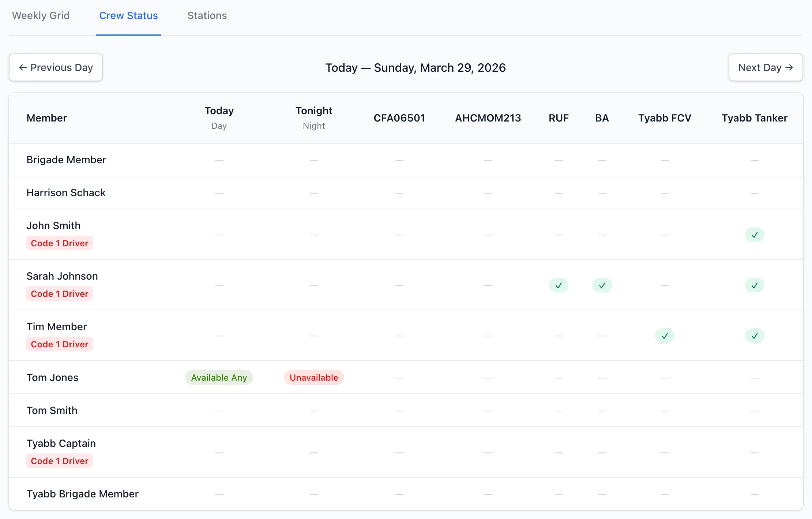Advance to the Next Day
The image size is (812, 519).
coord(766,67)
